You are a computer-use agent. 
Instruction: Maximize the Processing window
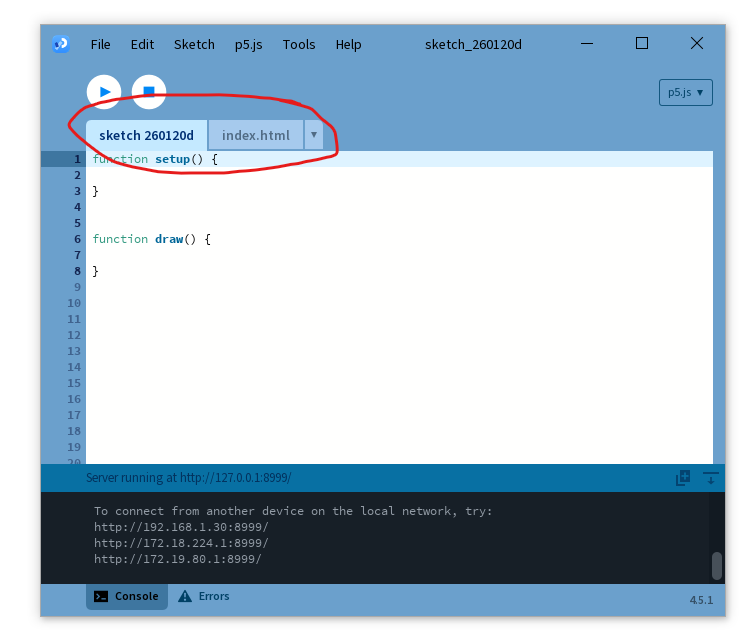pos(642,43)
